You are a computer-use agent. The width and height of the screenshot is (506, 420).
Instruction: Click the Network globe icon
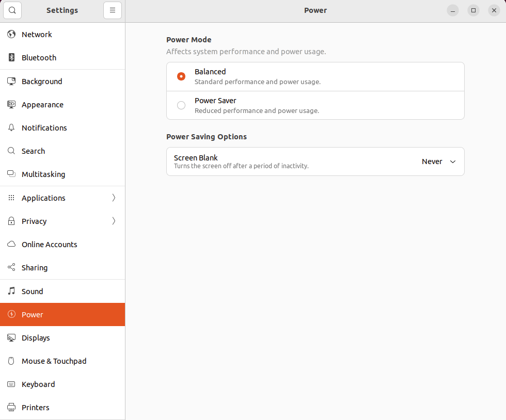tap(11, 34)
